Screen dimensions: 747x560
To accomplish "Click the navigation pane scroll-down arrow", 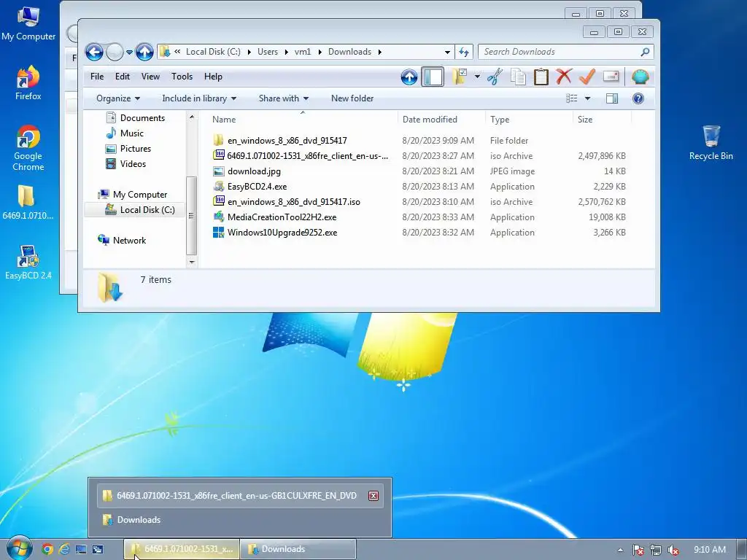I will click(192, 262).
